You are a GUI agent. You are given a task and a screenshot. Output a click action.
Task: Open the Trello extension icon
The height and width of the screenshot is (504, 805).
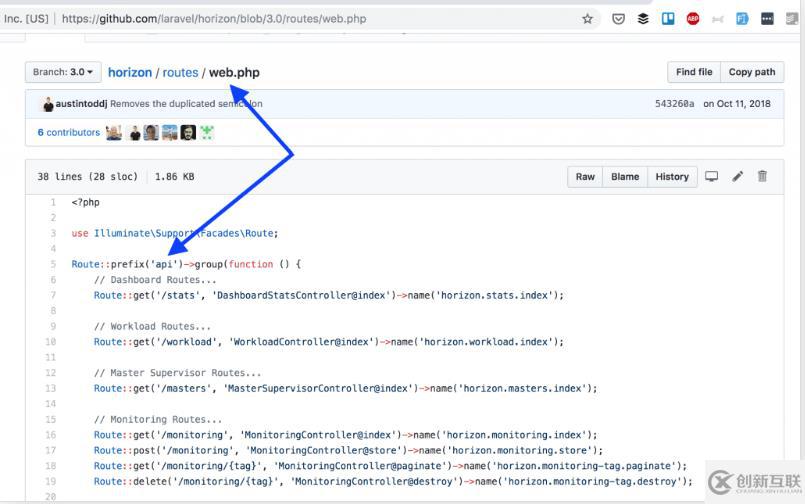pyautogui.click(x=668, y=19)
